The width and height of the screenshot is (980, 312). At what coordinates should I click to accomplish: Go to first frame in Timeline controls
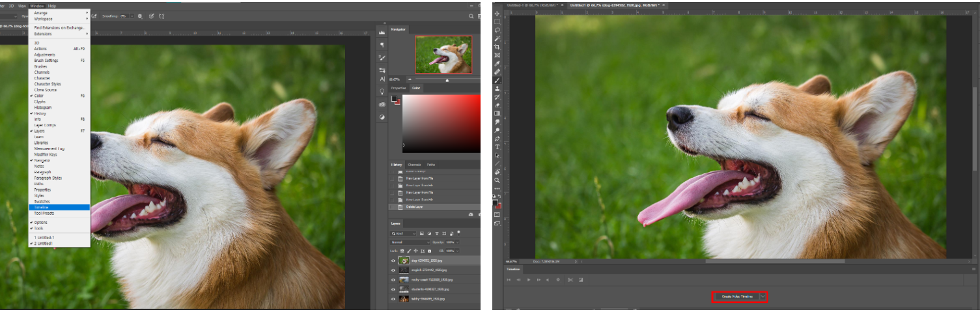click(x=509, y=280)
